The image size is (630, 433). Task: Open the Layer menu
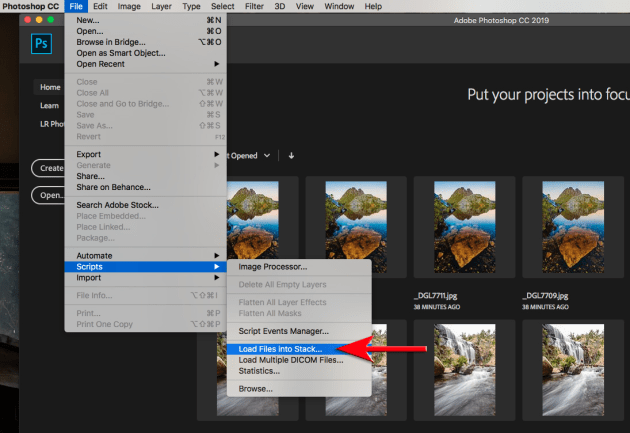tap(161, 6)
